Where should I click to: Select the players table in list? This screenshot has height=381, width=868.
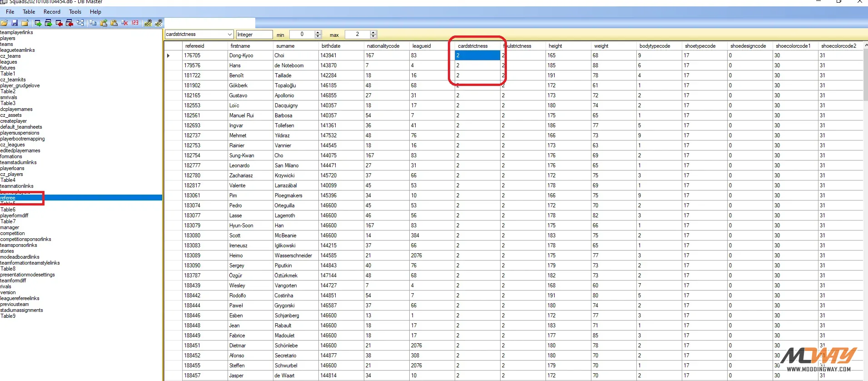[x=8, y=38]
